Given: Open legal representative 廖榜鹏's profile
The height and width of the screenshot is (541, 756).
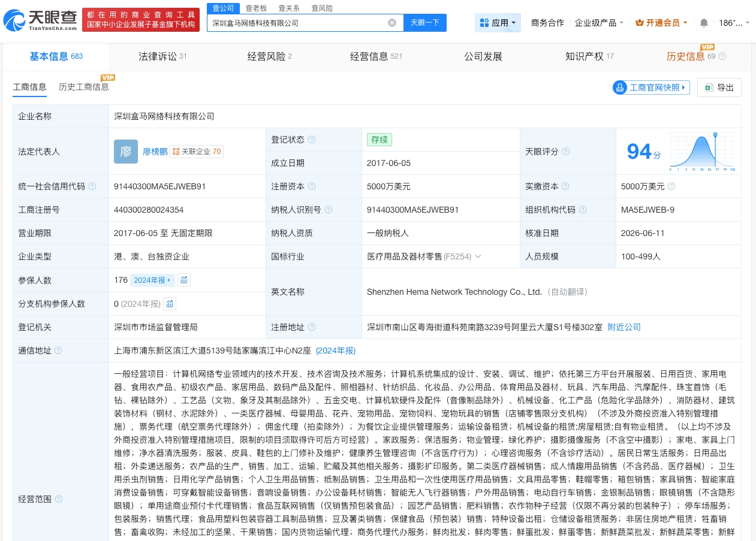Looking at the screenshot, I should 155,152.
